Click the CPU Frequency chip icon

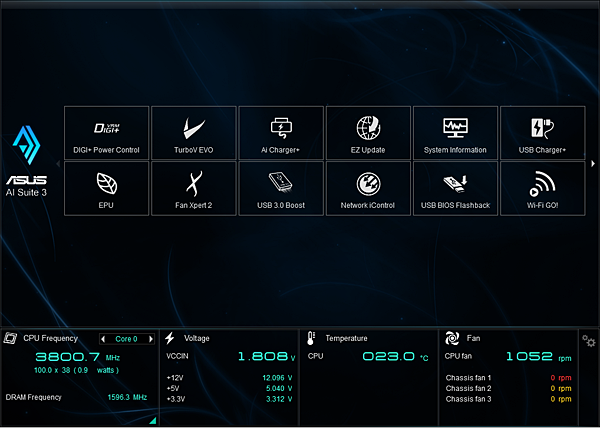click(10, 338)
